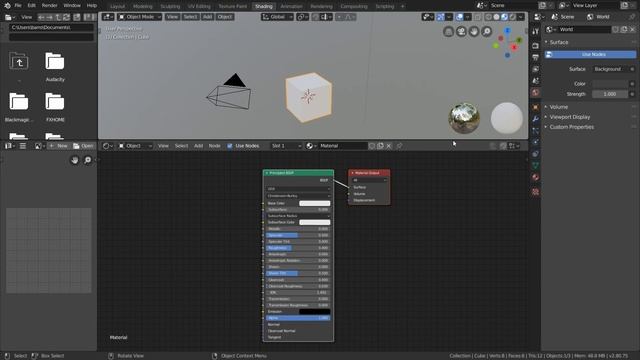Click the Subsurface Color swatch on Principled BSDF
Screen dimensions: 640x360
coord(315,222)
